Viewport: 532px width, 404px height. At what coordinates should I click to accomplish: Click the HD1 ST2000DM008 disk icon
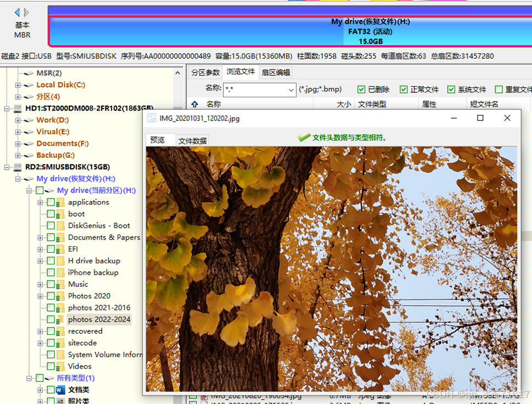click(x=18, y=108)
